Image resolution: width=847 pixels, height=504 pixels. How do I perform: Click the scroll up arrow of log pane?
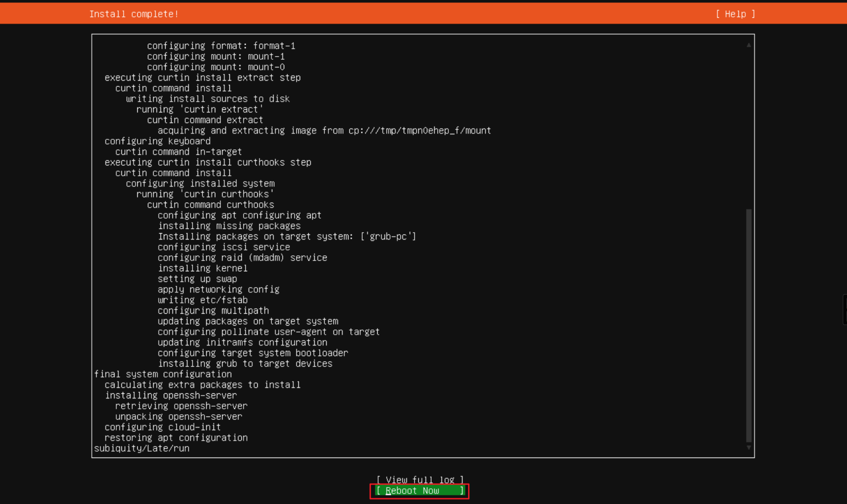(x=748, y=45)
